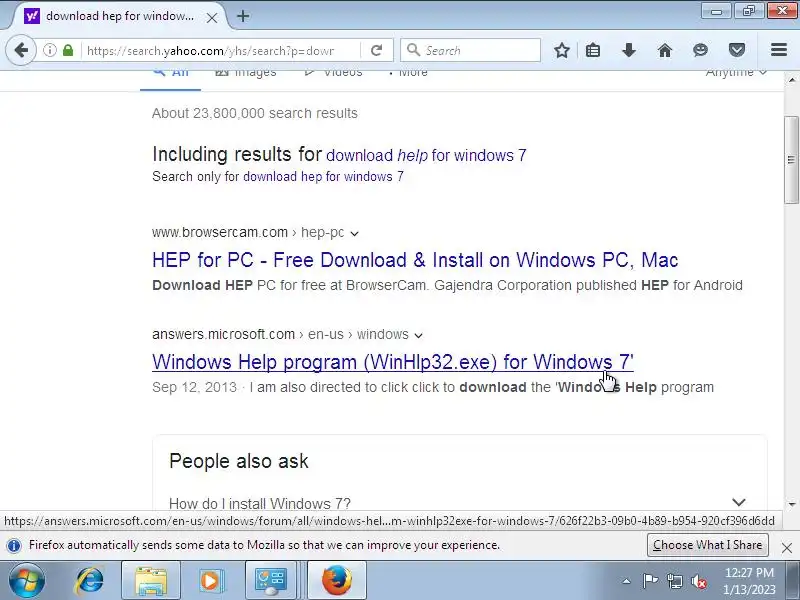Click the muted volume speaker icon
Screen dimensions: 800x600
coord(699,581)
